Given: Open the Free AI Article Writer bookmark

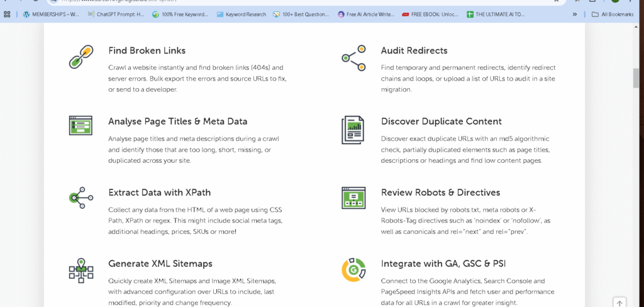Looking at the screenshot, I should pos(366,14).
